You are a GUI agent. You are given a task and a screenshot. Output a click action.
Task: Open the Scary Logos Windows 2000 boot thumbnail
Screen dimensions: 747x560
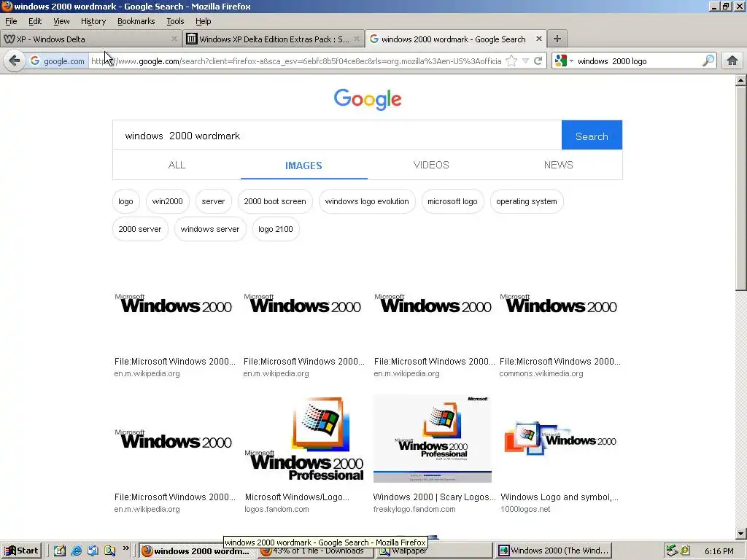pos(432,438)
